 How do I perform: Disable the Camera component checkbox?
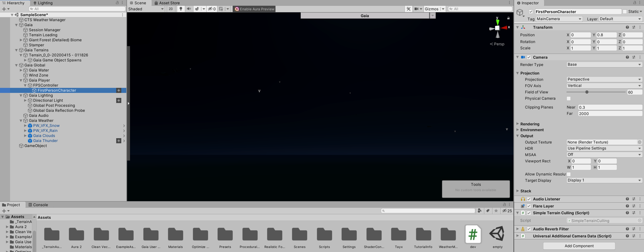(x=529, y=57)
